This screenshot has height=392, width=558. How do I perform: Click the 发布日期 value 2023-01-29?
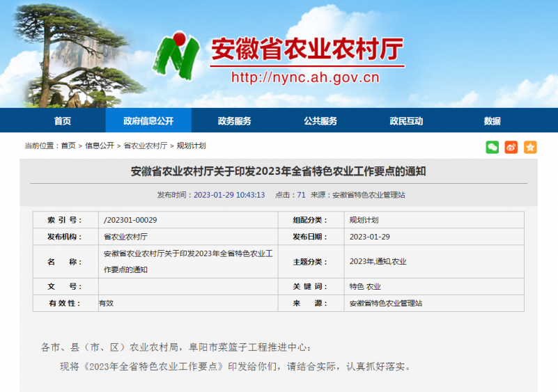[369, 237]
